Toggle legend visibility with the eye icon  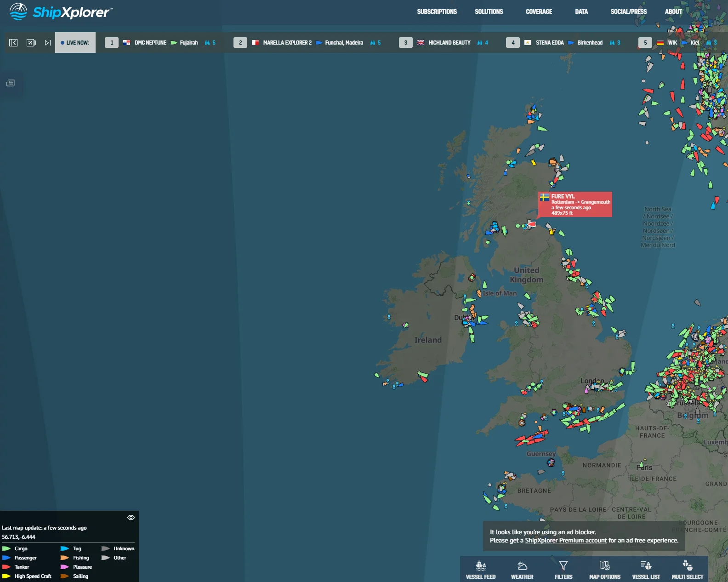131,518
